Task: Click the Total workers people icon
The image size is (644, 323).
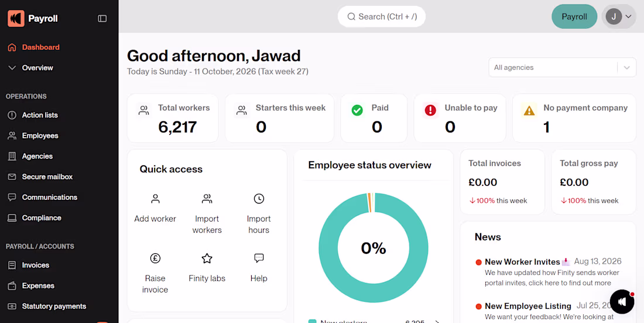Action: pos(144,110)
